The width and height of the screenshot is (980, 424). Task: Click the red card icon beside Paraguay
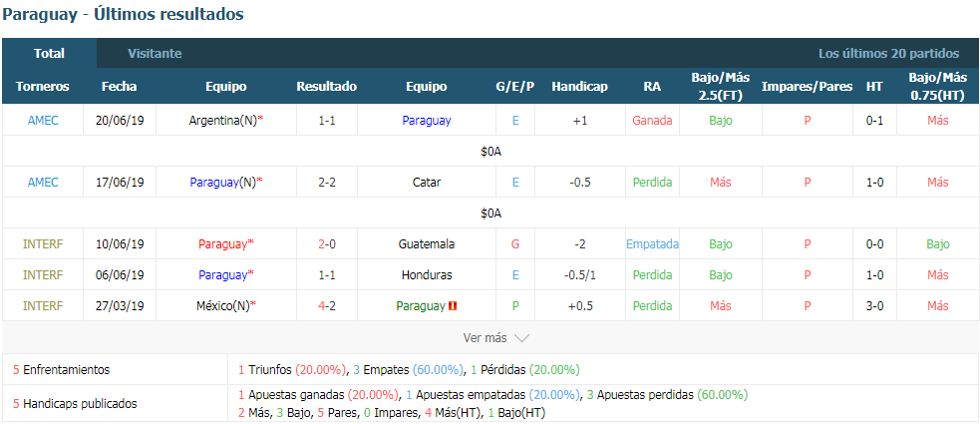click(454, 306)
